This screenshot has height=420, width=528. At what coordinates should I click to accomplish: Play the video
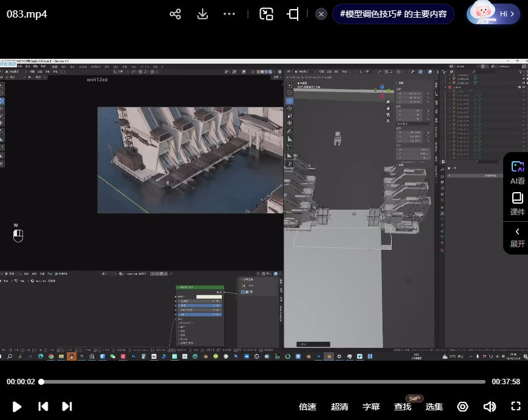pyautogui.click(x=17, y=407)
